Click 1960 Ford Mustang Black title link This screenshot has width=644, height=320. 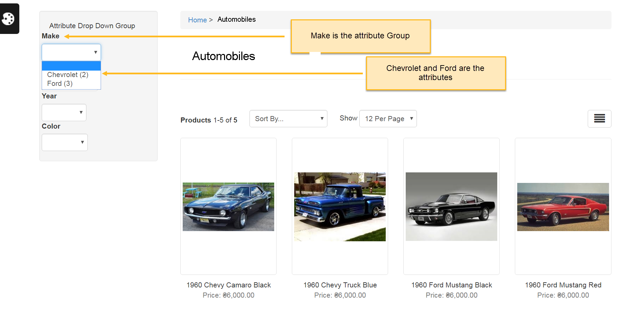(451, 285)
